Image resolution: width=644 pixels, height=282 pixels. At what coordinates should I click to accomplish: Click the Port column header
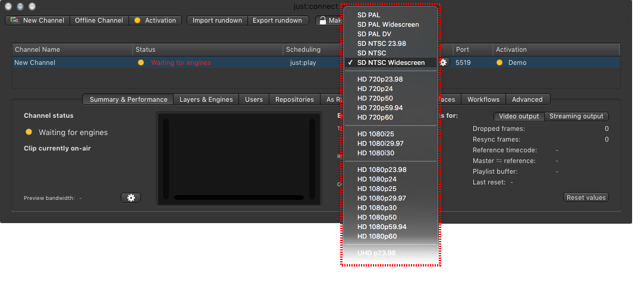[473, 49]
